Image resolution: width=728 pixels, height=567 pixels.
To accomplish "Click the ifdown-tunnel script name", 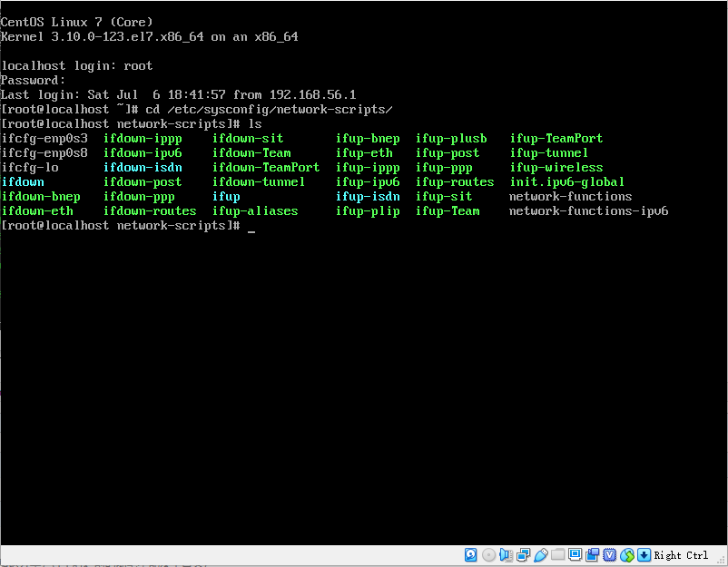I will (x=259, y=181).
